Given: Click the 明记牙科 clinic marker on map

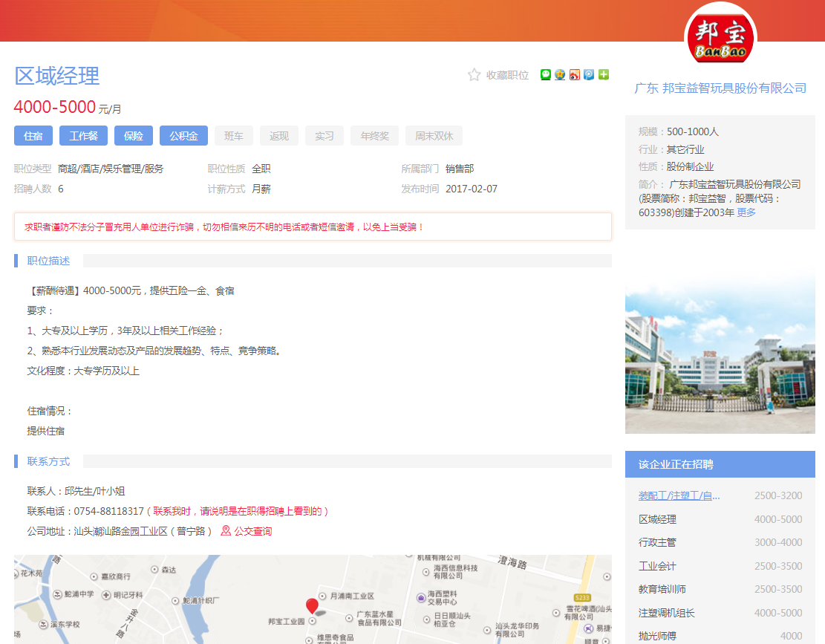Looking at the screenshot, I should coord(106,595).
